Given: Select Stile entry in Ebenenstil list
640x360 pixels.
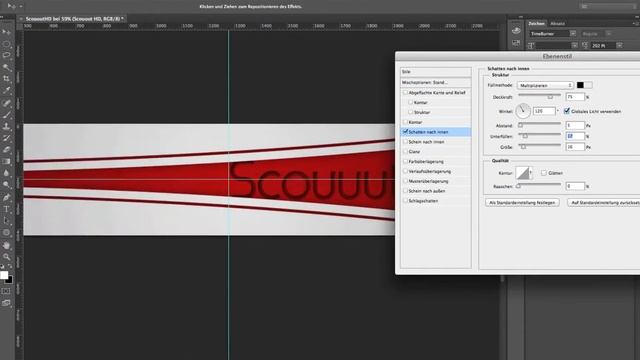Looking at the screenshot, I should [x=436, y=72].
